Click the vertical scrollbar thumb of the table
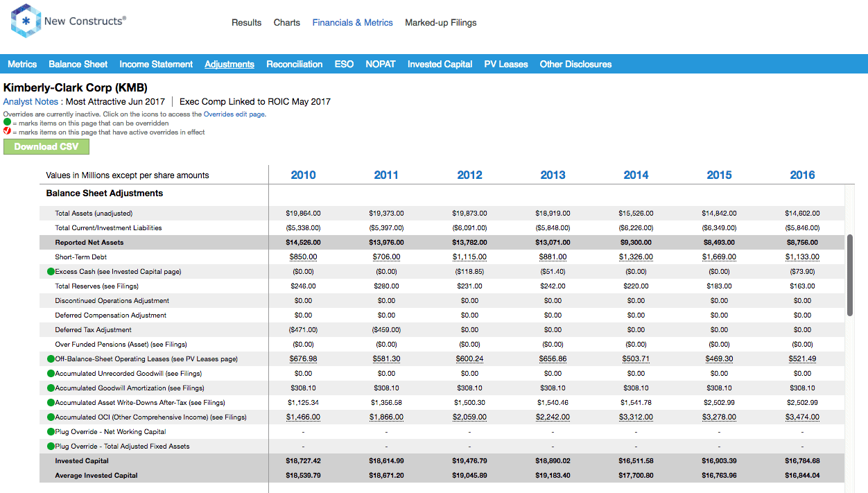 (x=850, y=275)
